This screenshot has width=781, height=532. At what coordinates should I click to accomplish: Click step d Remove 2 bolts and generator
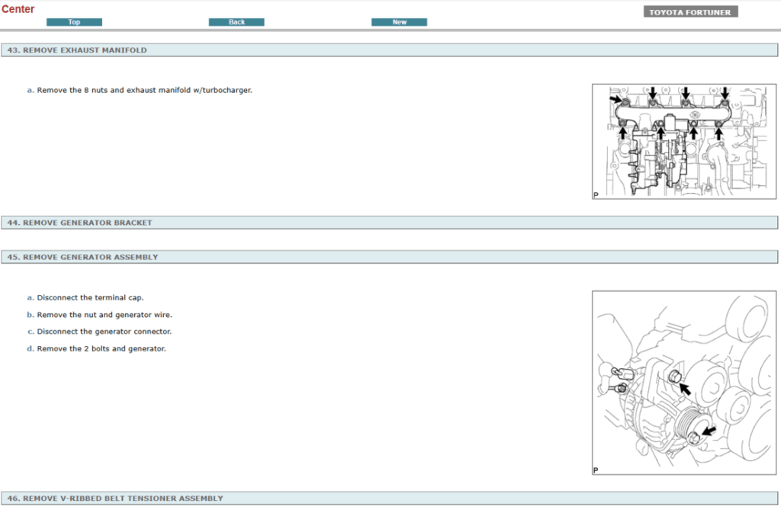pyautogui.click(x=95, y=348)
